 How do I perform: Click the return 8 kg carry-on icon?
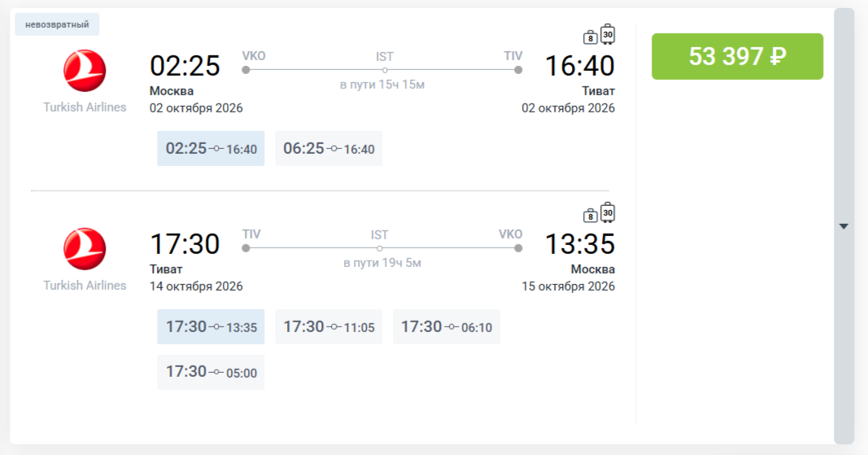point(590,216)
